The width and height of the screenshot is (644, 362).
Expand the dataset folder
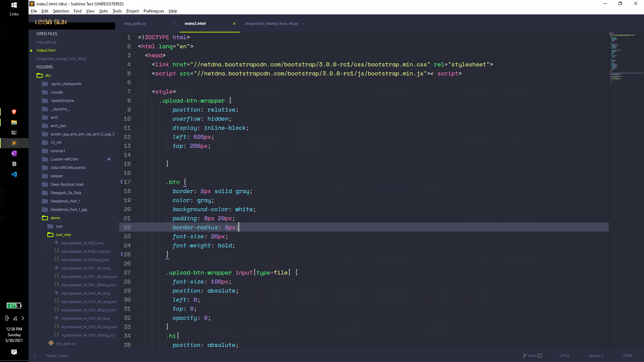(x=45, y=176)
